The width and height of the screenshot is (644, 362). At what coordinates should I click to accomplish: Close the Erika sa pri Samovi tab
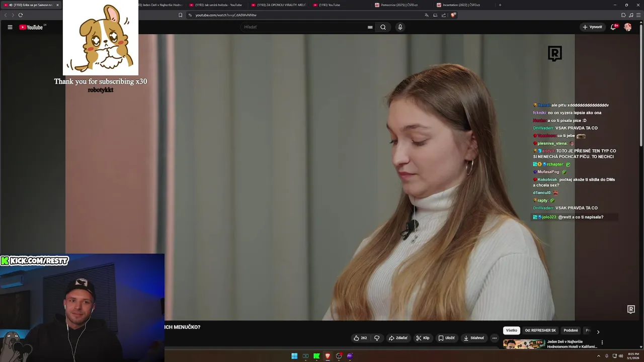tap(57, 5)
